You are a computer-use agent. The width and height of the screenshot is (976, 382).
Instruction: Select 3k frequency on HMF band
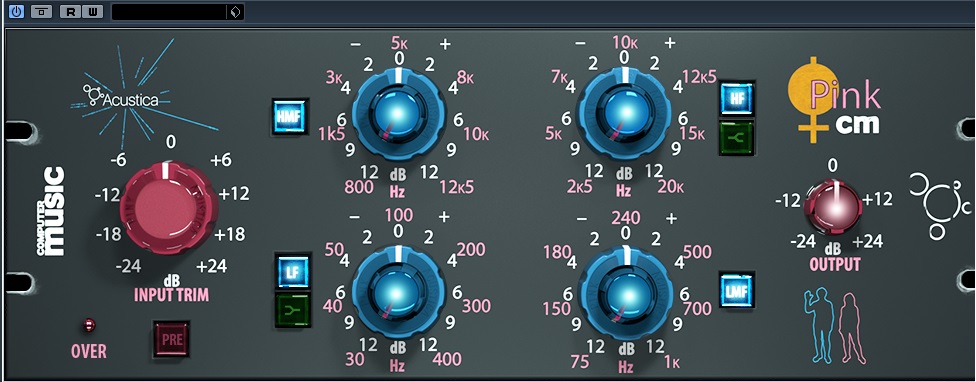[334, 77]
